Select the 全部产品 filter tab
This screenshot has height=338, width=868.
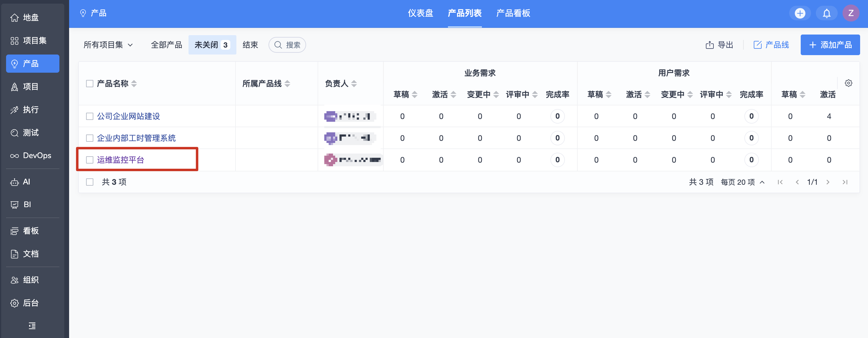[166, 45]
